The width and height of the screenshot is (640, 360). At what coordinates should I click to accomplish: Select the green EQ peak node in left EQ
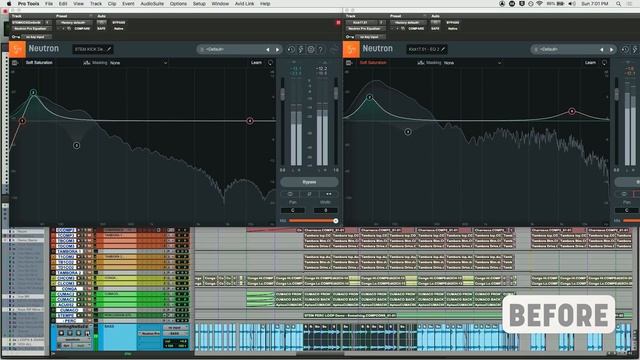coord(33,93)
